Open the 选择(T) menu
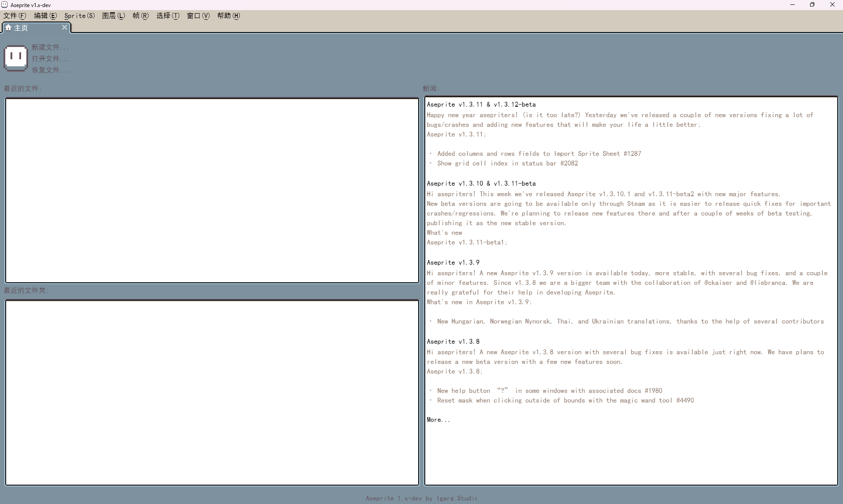The width and height of the screenshot is (843, 504). click(x=168, y=16)
